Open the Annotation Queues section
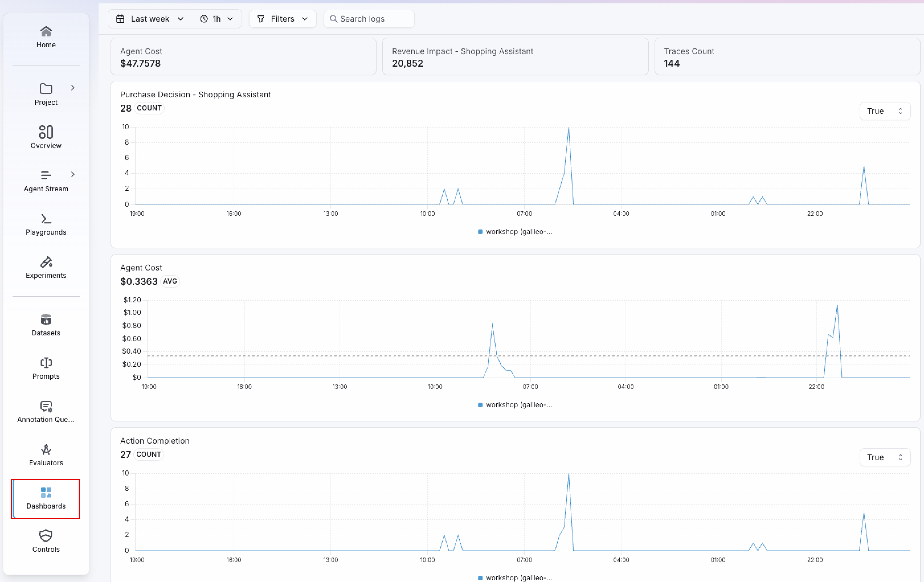The height and width of the screenshot is (582, 924). [x=46, y=412]
